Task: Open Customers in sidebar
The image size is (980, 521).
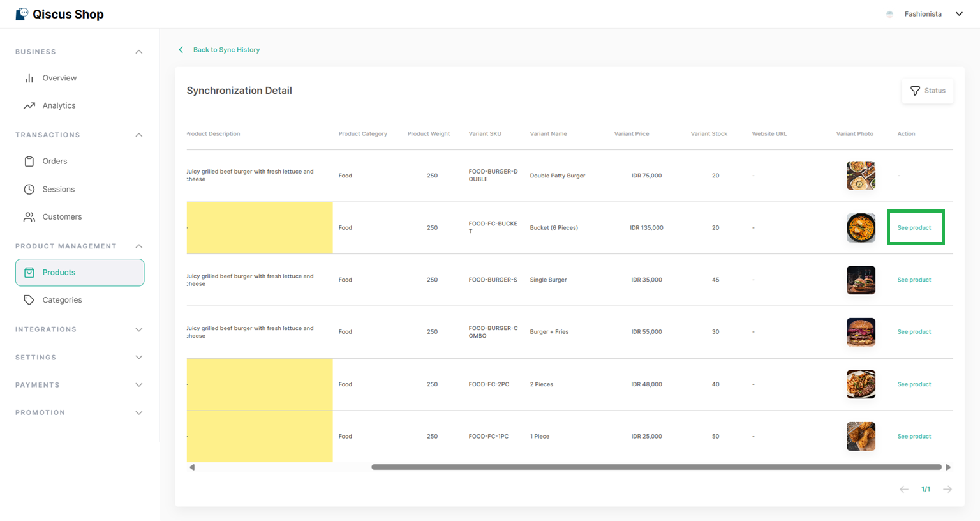Action: pyautogui.click(x=62, y=217)
